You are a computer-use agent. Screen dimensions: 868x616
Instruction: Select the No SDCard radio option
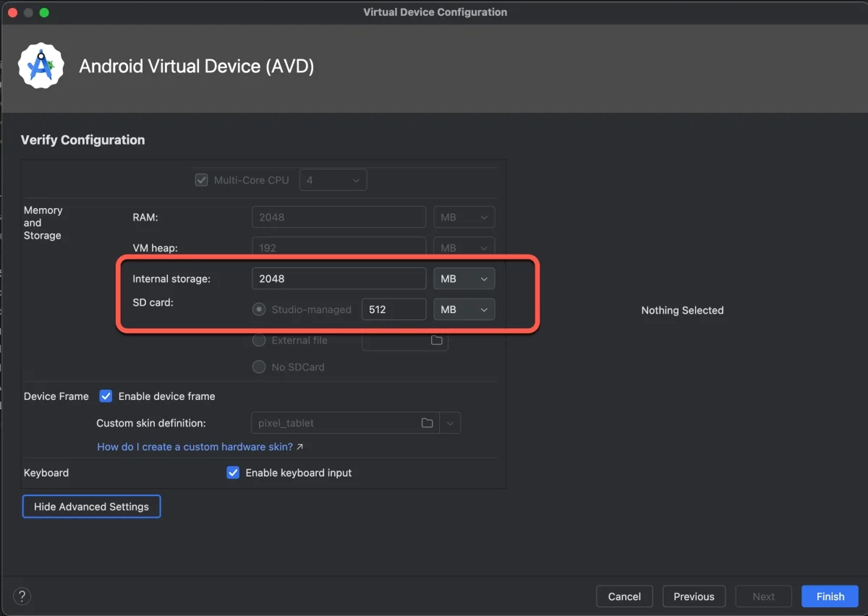pyautogui.click(x=259, y=367)
